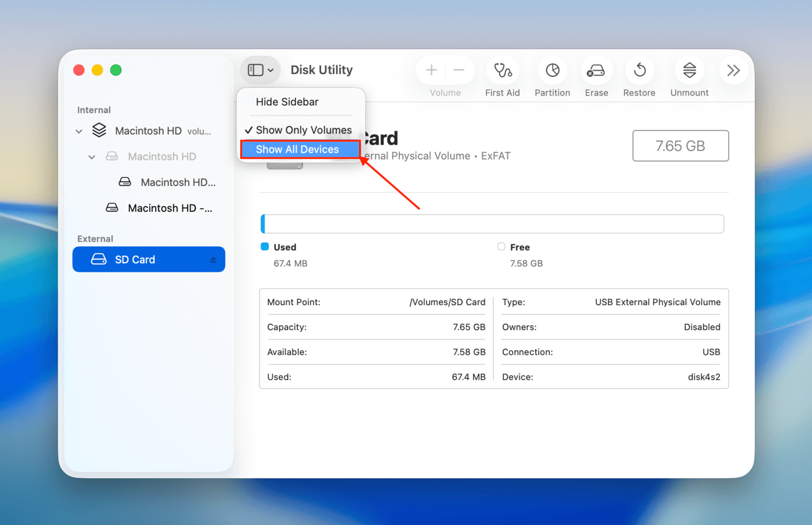Screen dimensions: 812x525
Task: Unmount the selected volume
Action: (689, 70)
